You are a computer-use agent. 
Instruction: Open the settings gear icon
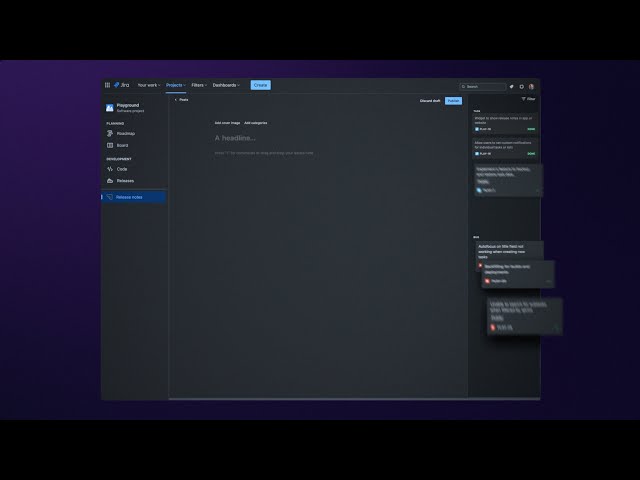(x=522, y=87)
